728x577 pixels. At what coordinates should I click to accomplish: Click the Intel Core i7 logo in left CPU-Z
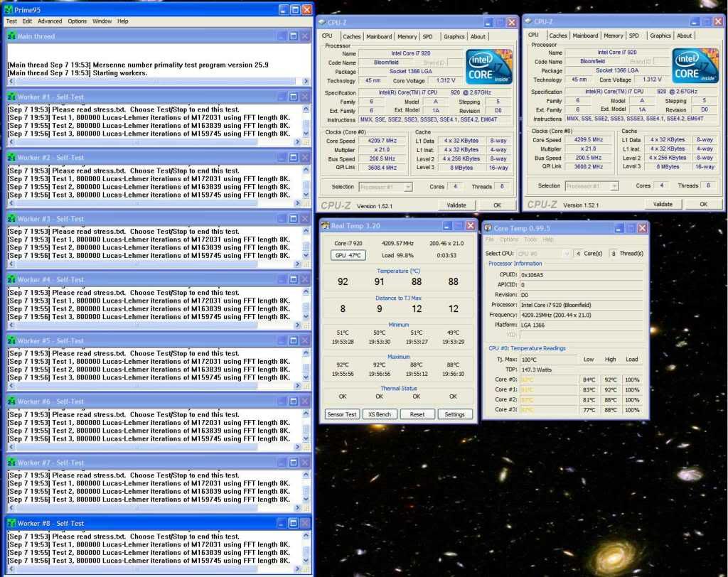(x=489, y=66)
